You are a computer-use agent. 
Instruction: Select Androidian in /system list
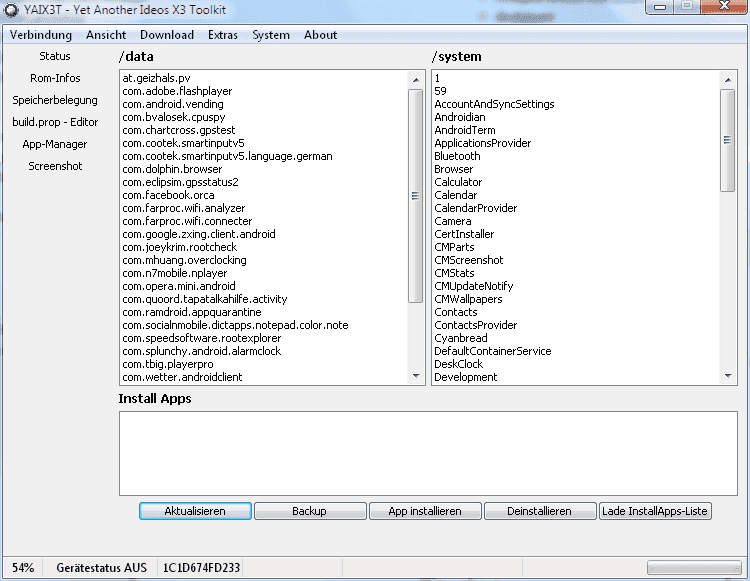click(460, 117)
